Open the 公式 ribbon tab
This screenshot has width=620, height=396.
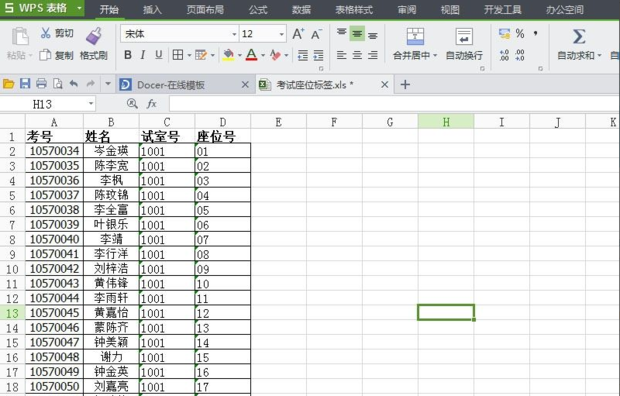click(x=258, y=9)
